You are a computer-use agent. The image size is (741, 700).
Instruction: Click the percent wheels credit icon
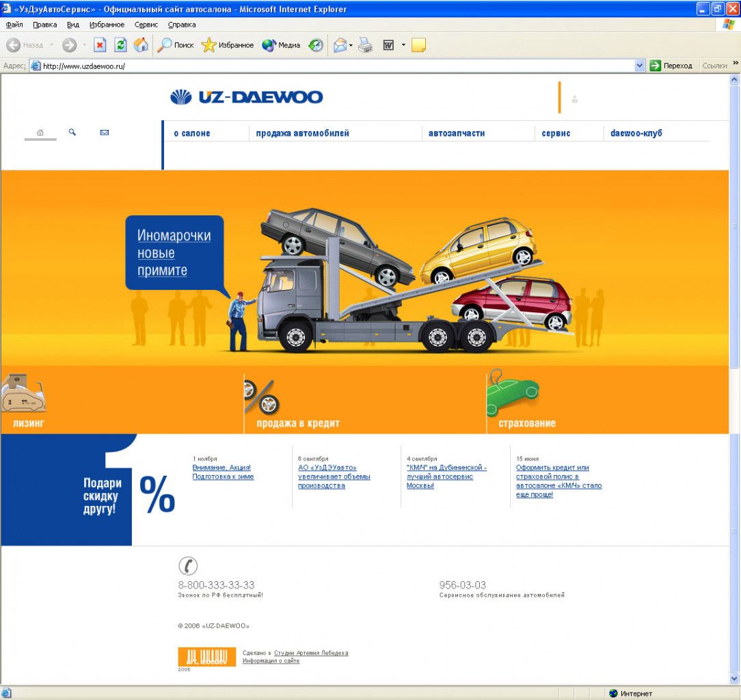point(262,396)
